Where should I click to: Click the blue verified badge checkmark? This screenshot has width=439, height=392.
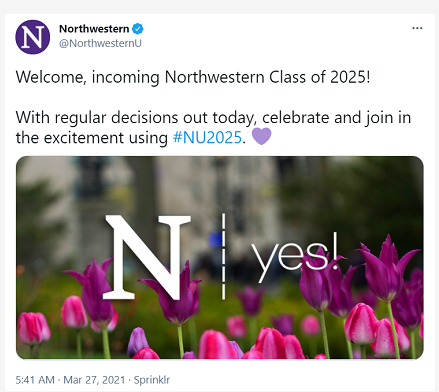pos(138,29)
